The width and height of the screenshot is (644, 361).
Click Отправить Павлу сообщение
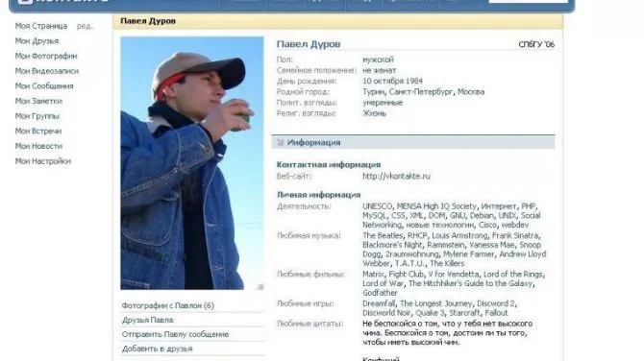(175, 334)
